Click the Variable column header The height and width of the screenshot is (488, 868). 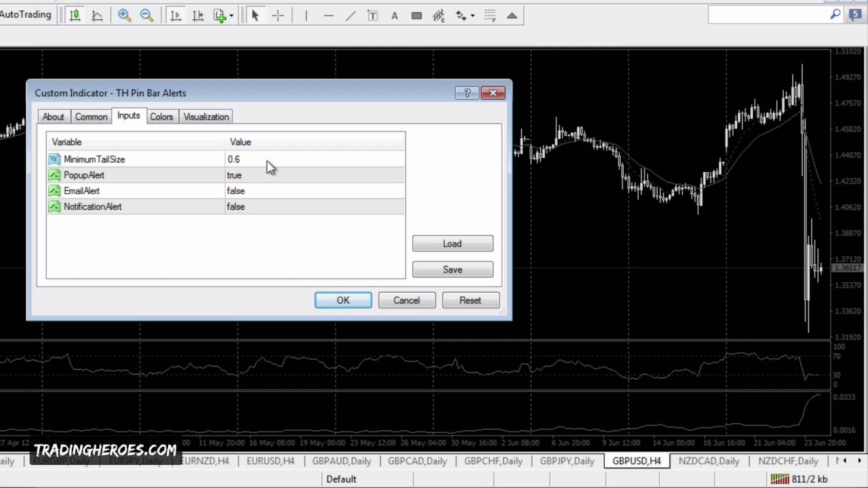click(x=136, y=142)
